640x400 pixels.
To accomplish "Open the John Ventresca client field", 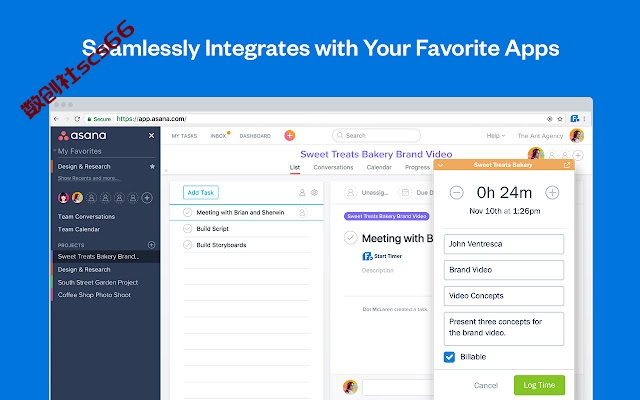I will (x=504, y=244).
